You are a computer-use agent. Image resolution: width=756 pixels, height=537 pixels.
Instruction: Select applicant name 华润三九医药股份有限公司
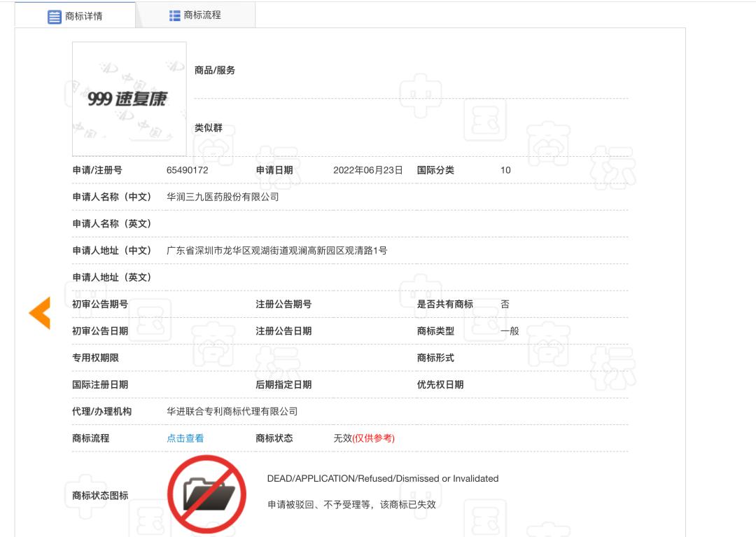(223, 197)
